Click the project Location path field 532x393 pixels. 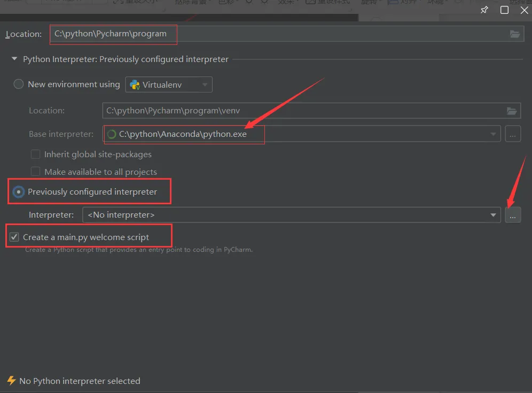coord(287,34)
